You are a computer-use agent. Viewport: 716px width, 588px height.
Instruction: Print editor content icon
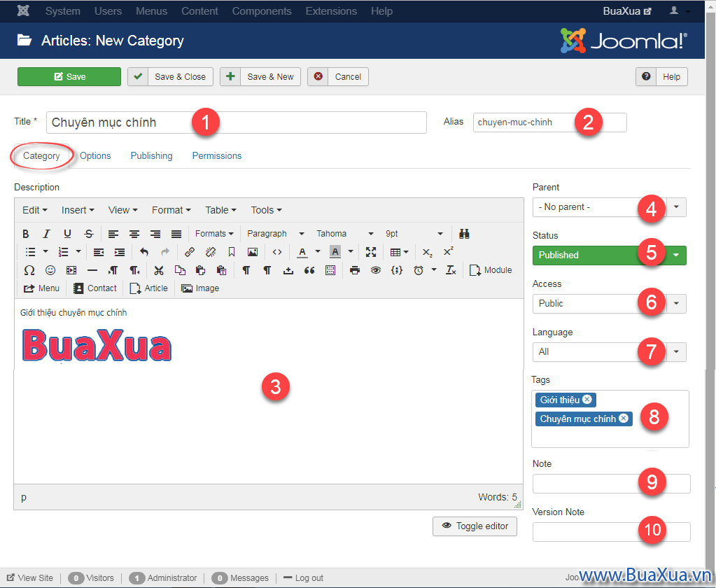(354, 270)
